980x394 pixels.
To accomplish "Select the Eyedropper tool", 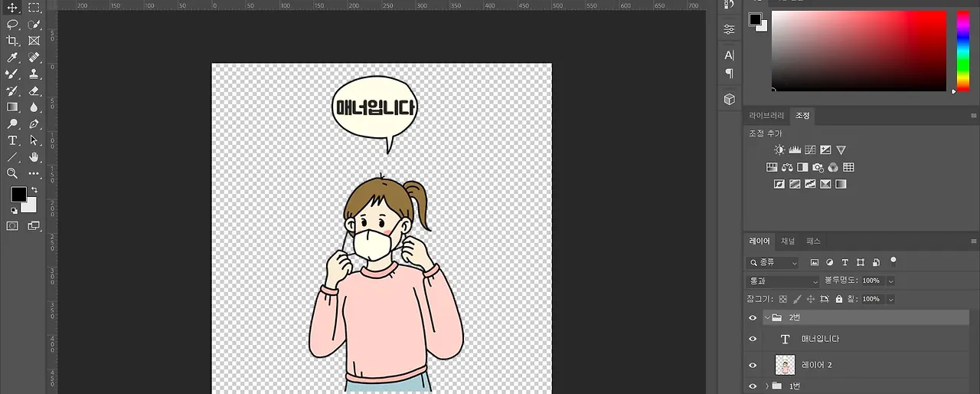I will pyautogui.click(x=12, y=57).
